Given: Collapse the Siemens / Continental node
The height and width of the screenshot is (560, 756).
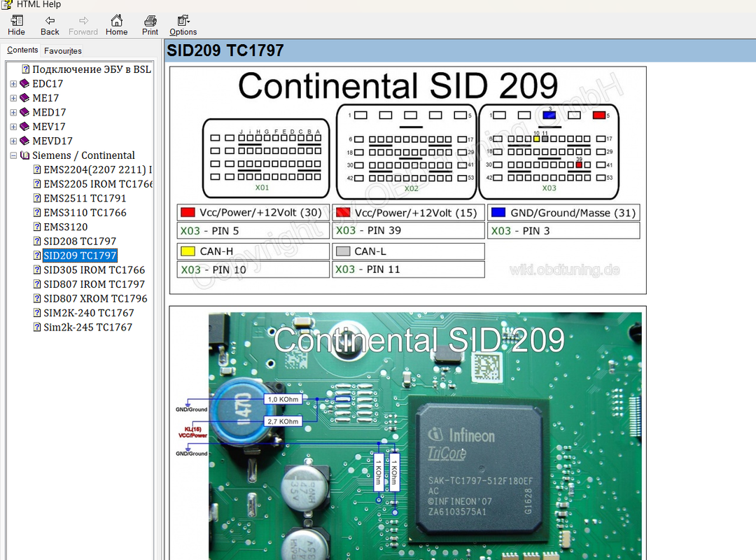Looking at the screenshot, I should coord(13,155).
